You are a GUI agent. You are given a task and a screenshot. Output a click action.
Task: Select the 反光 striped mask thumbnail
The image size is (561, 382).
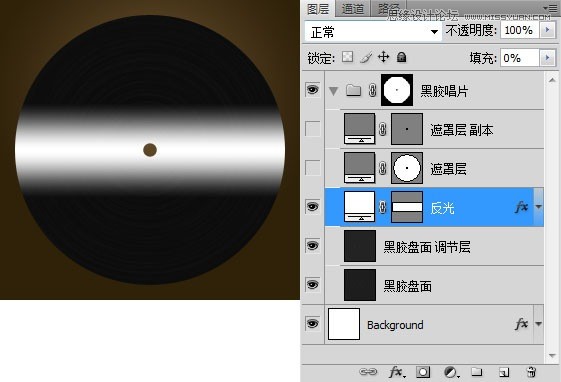[x=407, y=207]
